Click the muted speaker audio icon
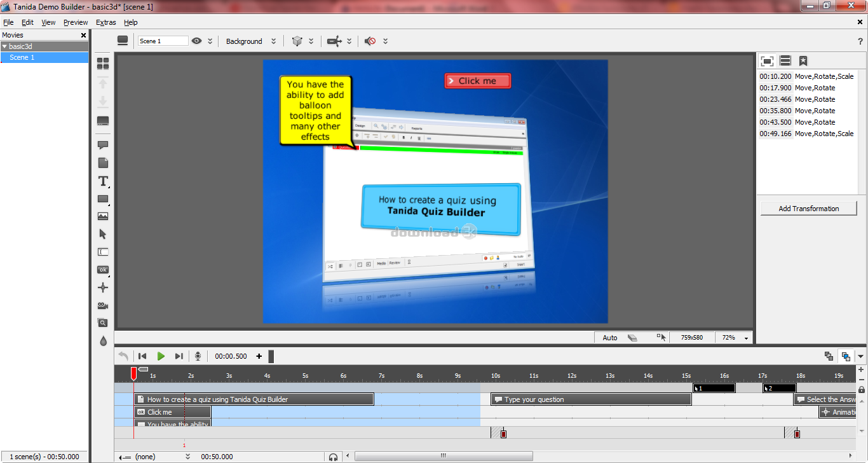Viewport: 868px width, 463px height. 370,41
